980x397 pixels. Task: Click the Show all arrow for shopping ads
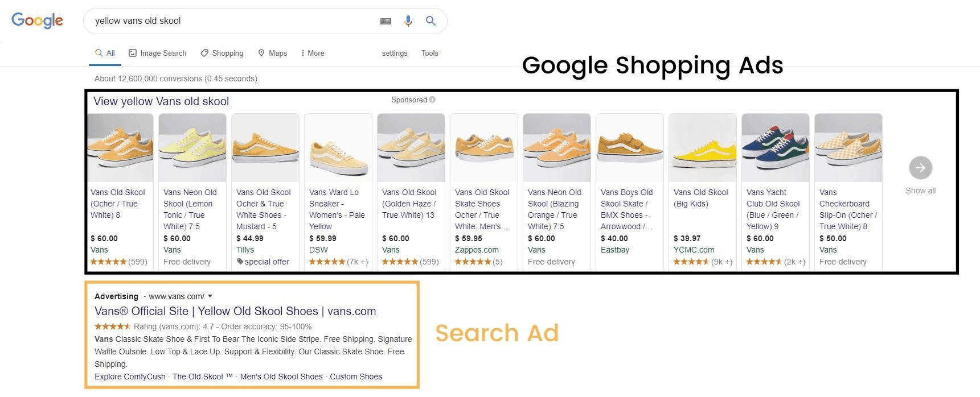[920, 168]
